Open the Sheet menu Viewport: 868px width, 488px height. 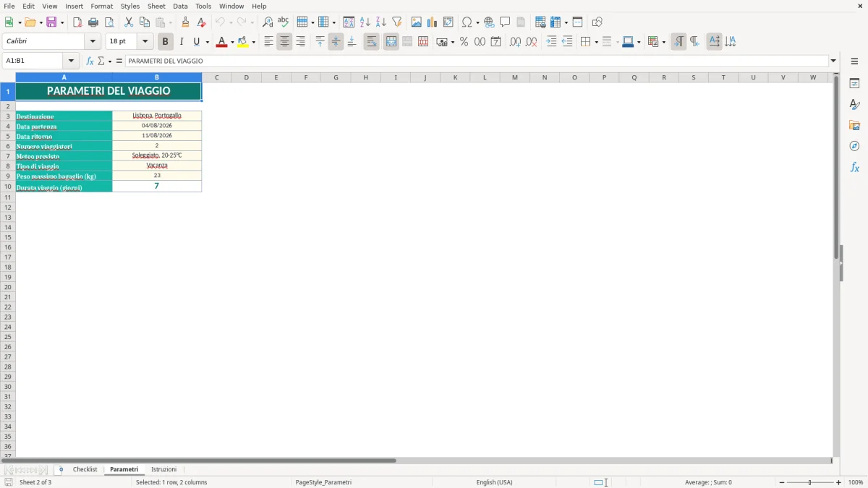156,6
